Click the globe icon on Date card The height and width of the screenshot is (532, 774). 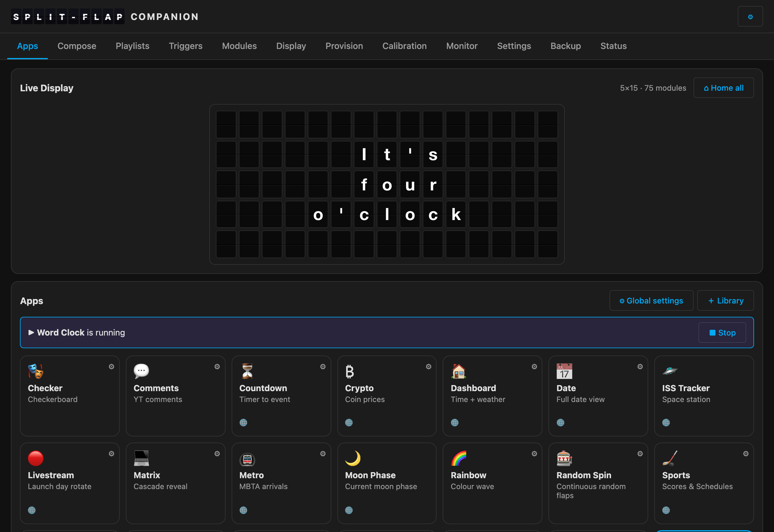click(x=560, y=422)
